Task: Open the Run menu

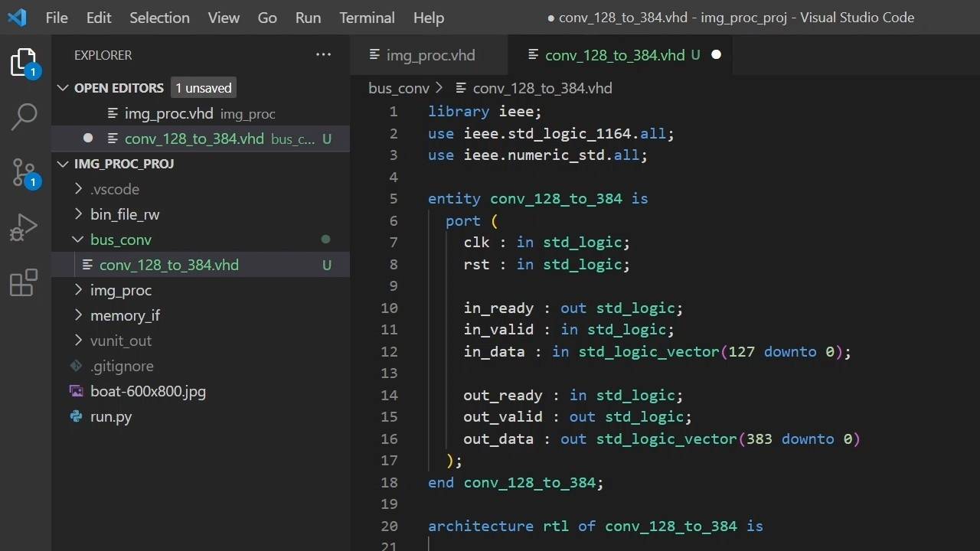Action: coord(308,18)
